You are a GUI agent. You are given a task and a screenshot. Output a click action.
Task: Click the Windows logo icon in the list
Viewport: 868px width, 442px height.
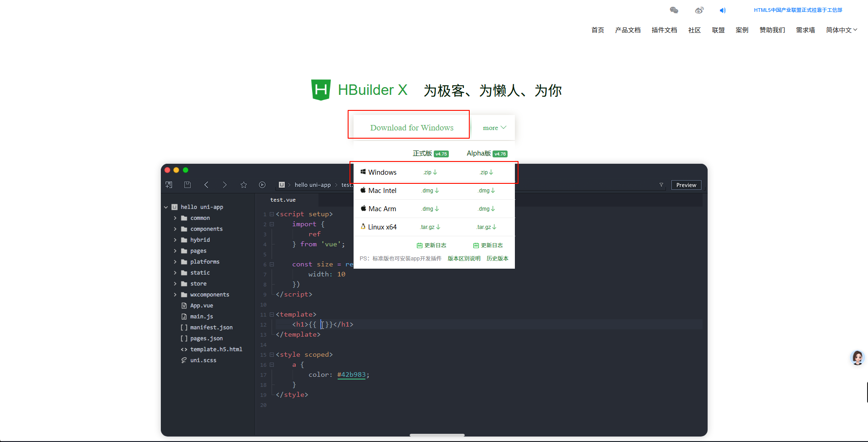pyautogui.click(x=363, y=172)
